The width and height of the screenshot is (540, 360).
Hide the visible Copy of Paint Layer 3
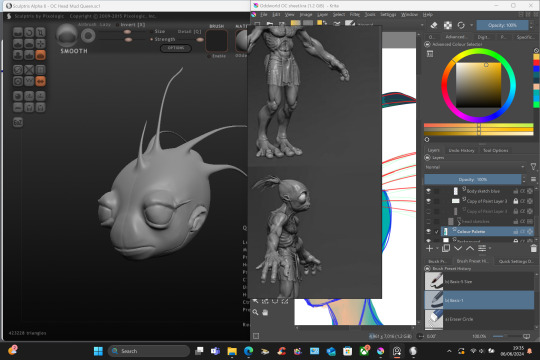(x=428, y=201)
